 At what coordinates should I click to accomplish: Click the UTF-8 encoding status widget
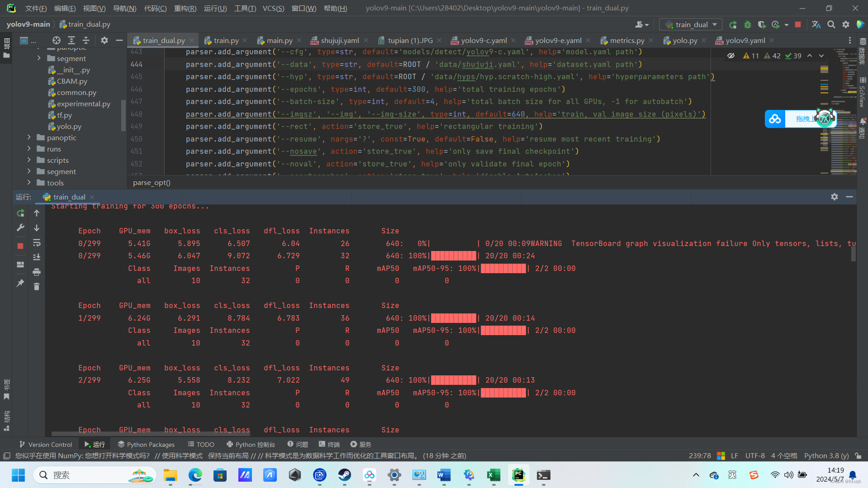pos(755,455)
